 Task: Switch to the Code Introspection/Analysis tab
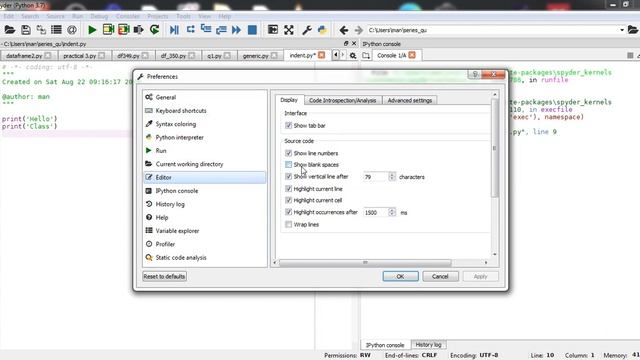click(x=342, y=100)
